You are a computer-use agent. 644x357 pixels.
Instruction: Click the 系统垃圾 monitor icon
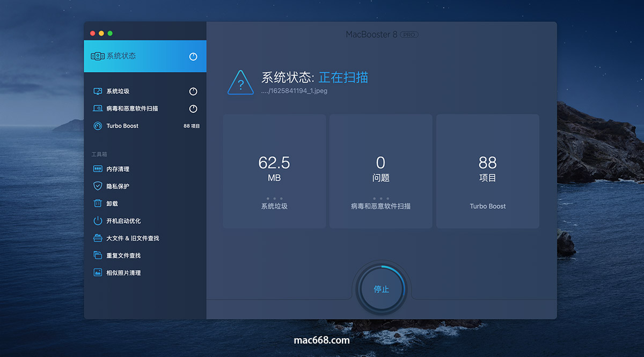coord(98,91)
